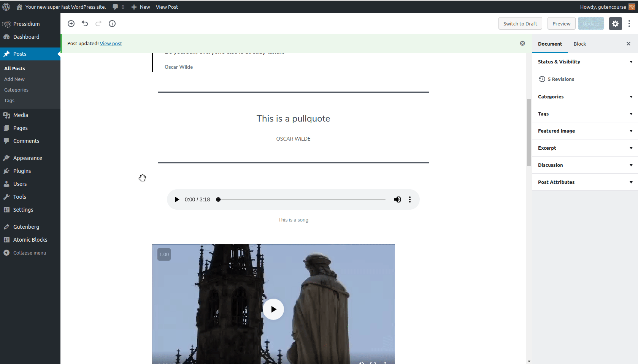Open the site home icon link
Viewport: 638px width, 364px height.
click(19, 7)
